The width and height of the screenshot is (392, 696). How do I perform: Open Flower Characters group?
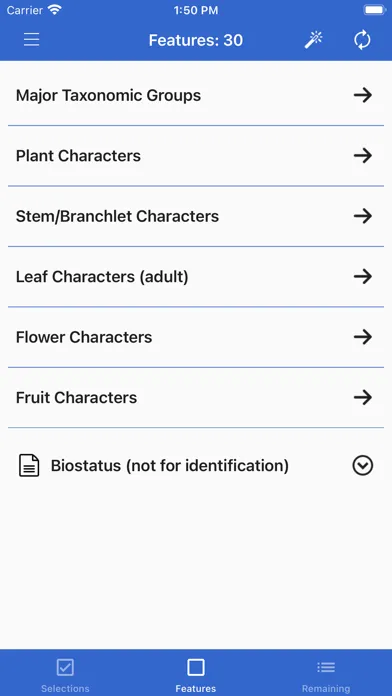click(x=196, y=337)
